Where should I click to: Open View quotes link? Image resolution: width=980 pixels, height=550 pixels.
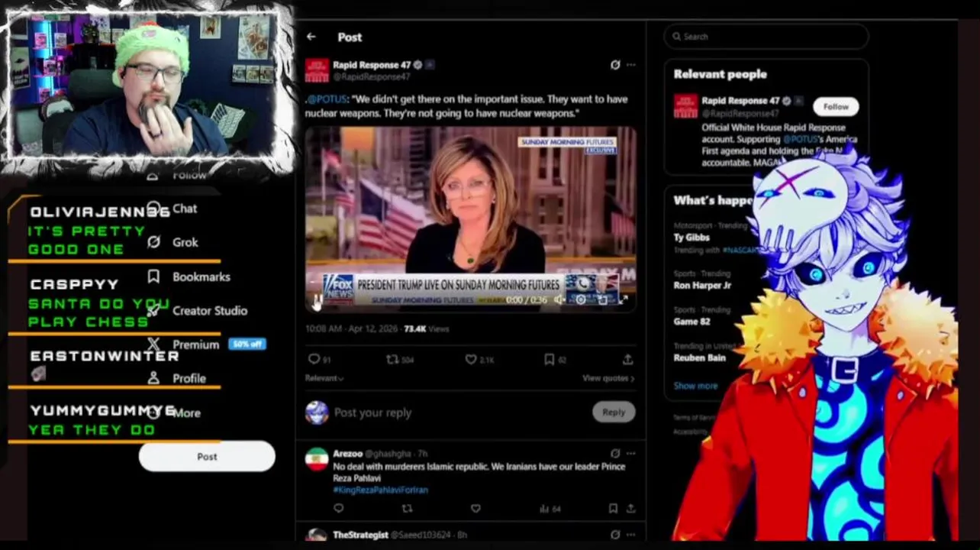tap(608, 378)
